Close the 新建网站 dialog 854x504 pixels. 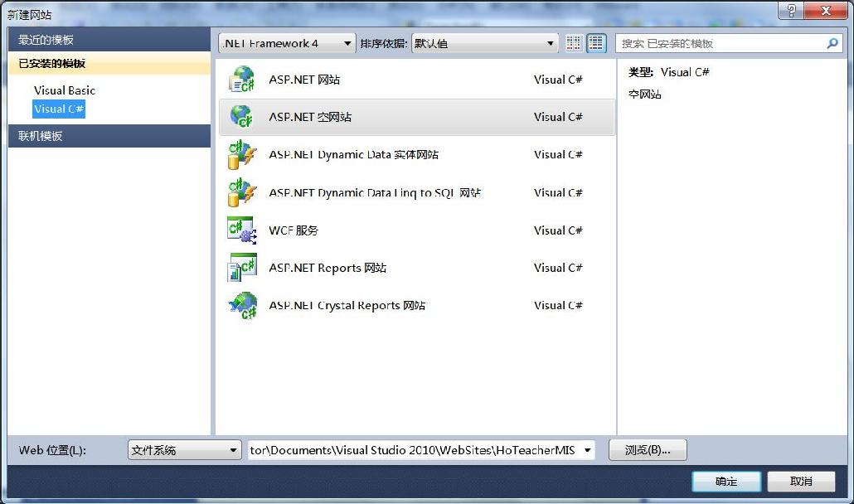825,10
